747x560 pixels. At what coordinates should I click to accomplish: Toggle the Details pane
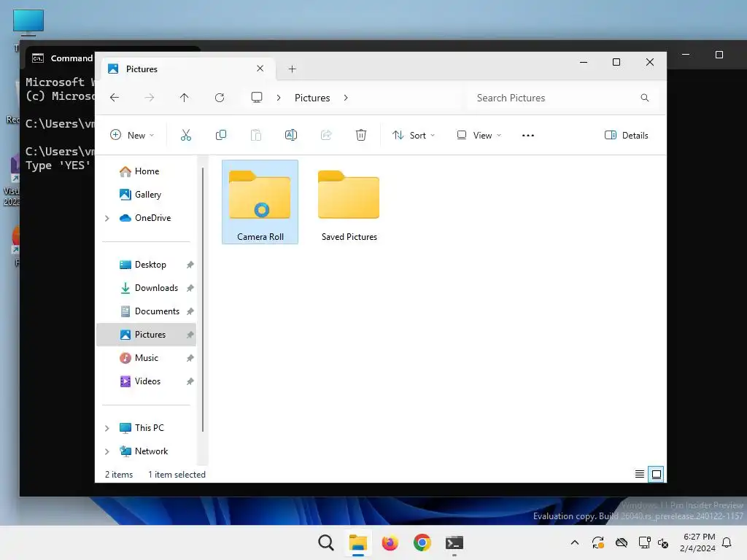627,135
